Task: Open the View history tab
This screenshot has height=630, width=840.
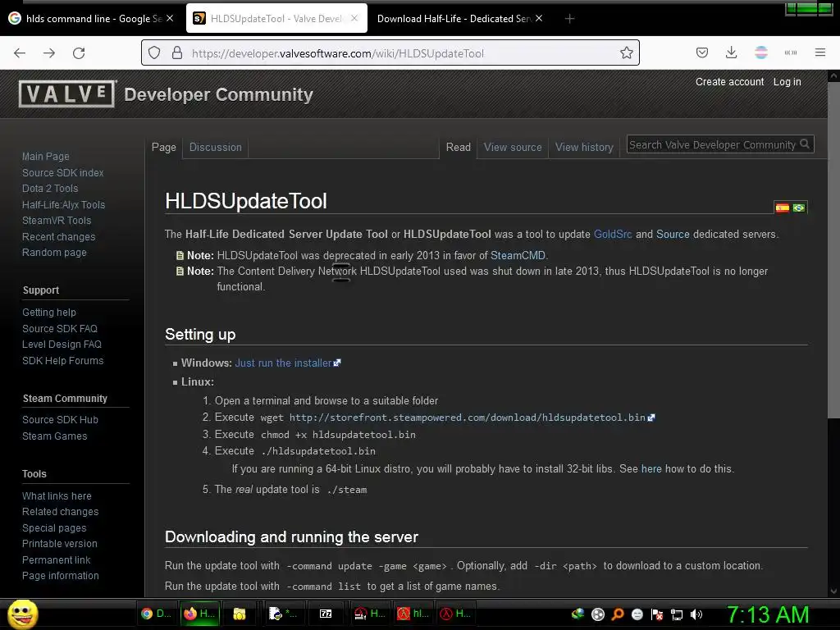Action: [584, 148]
